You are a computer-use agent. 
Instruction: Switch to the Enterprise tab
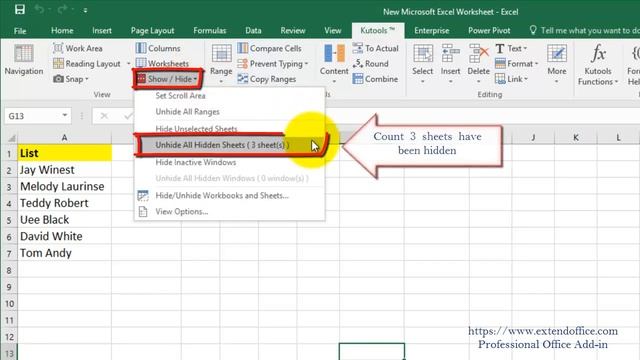pos(431,31)
